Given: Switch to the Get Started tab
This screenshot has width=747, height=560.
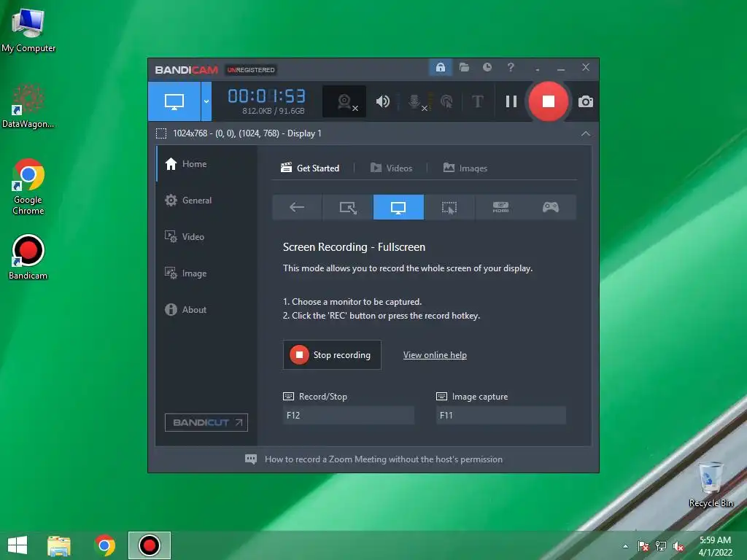Looking at the screenshot, I should (x=310, y=168).
